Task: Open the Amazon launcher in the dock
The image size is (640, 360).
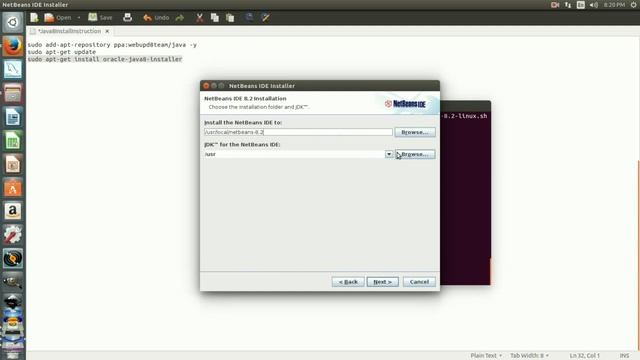Action: pos(13,211)
